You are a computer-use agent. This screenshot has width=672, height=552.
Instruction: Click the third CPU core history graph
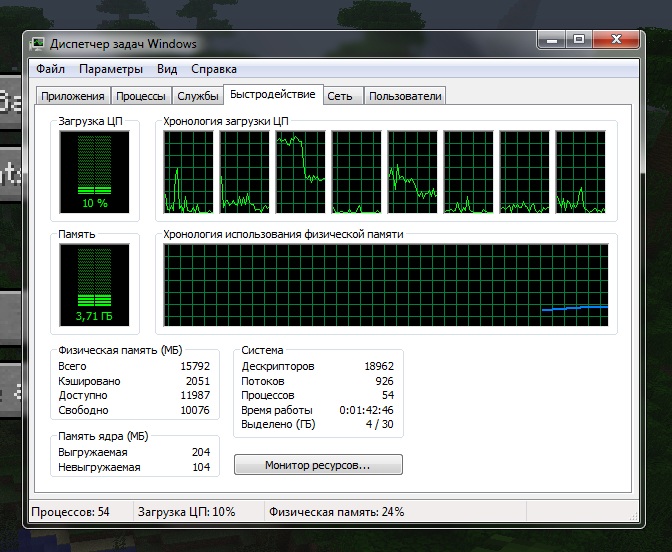(x=301, y=173)
